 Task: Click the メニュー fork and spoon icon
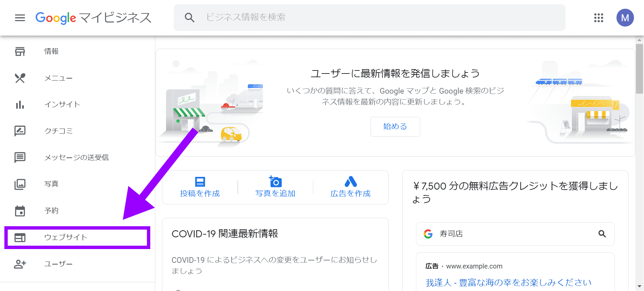[x=20, y=78]
